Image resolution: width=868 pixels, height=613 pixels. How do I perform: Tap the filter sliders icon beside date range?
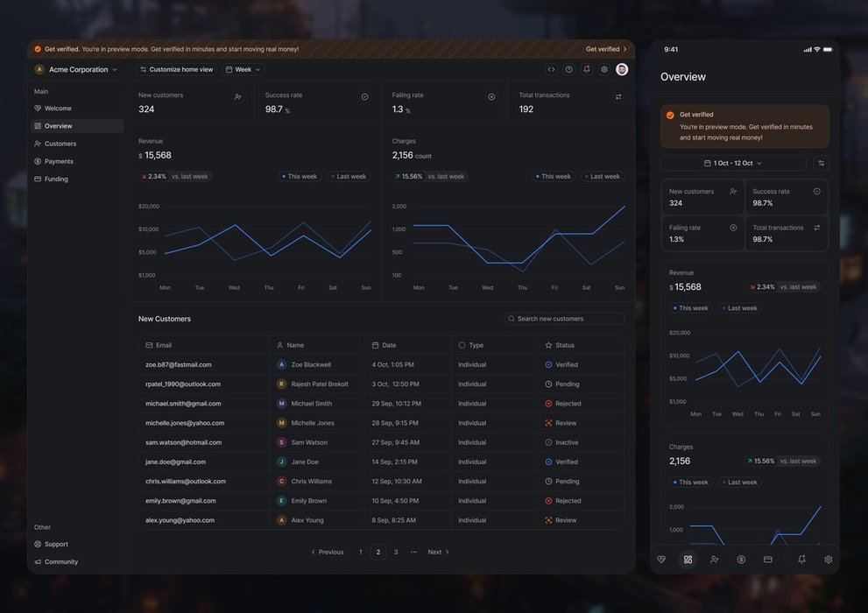[x=821, y=163]
